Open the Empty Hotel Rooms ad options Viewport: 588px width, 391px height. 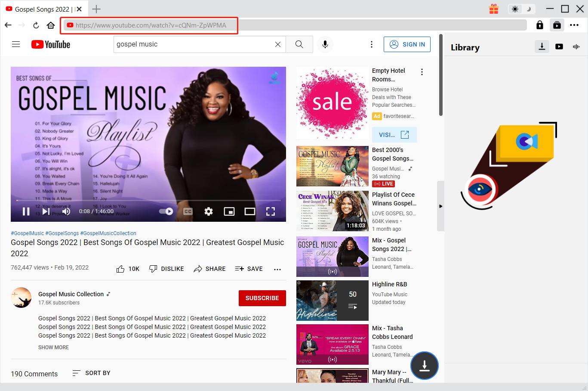pyautogui.click(x=422, y=72)
